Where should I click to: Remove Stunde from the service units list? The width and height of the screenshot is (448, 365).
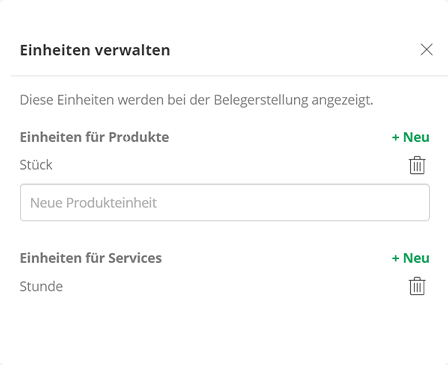(x=417, y=286)
